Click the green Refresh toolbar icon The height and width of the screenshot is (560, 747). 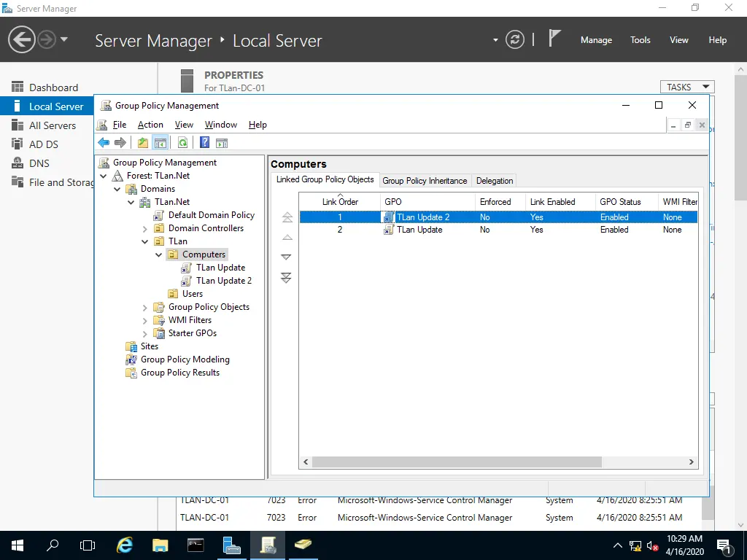182,142
